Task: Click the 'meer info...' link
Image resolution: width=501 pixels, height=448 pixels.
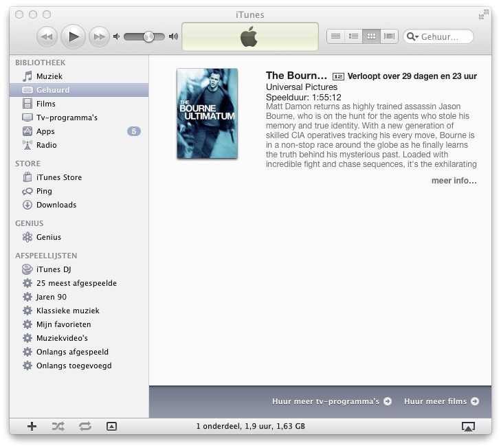Action: pos(454,181)
